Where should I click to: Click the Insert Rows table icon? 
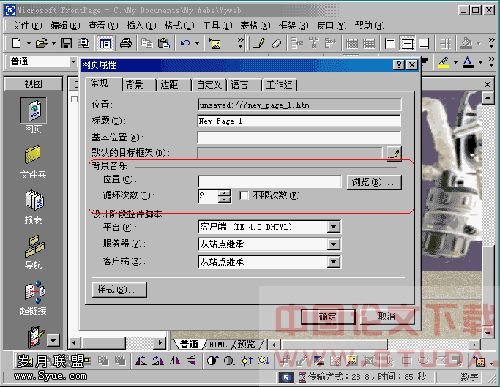tap(297, 43)
